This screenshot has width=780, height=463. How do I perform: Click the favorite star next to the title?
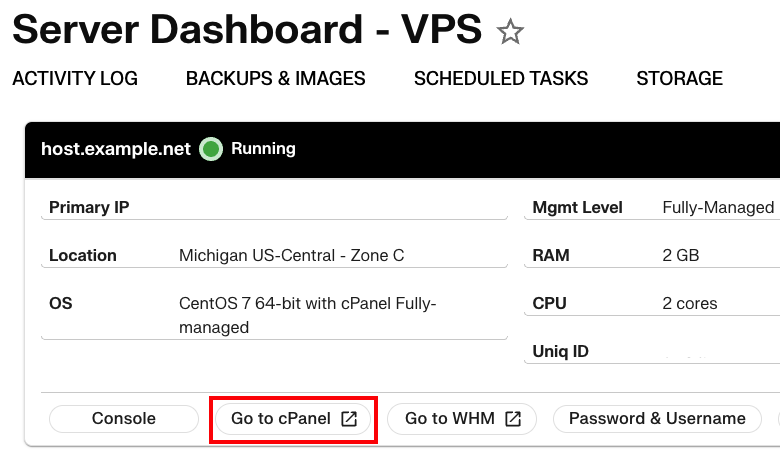510,32
